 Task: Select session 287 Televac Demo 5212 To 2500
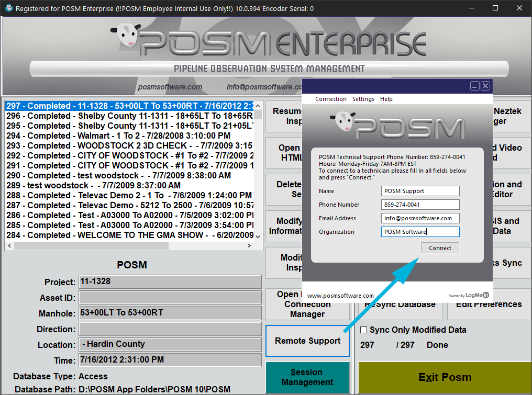coord(129,205)
